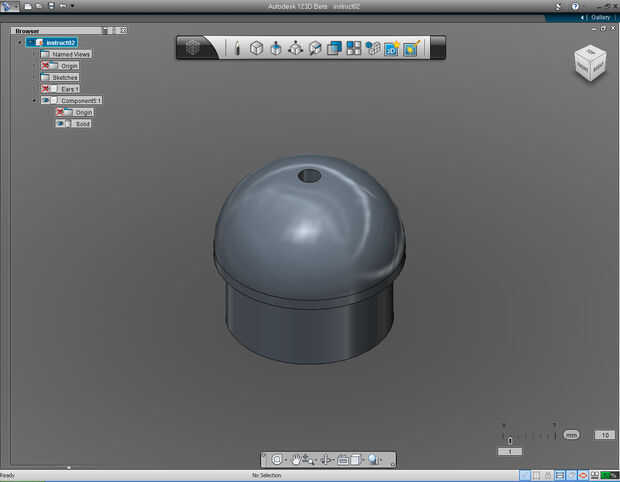Click the icon left of Help in title bar
This screenshot has height=482, width=620.
[558, 6]
